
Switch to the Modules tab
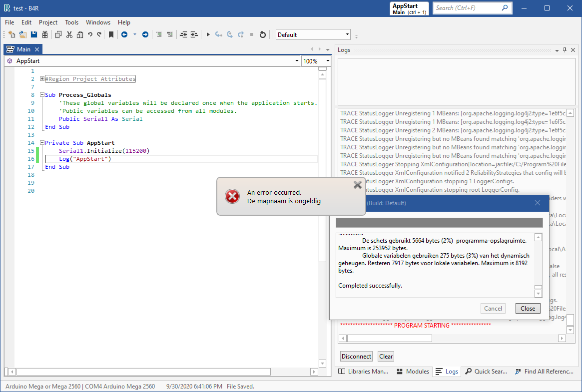click(413, 372)
